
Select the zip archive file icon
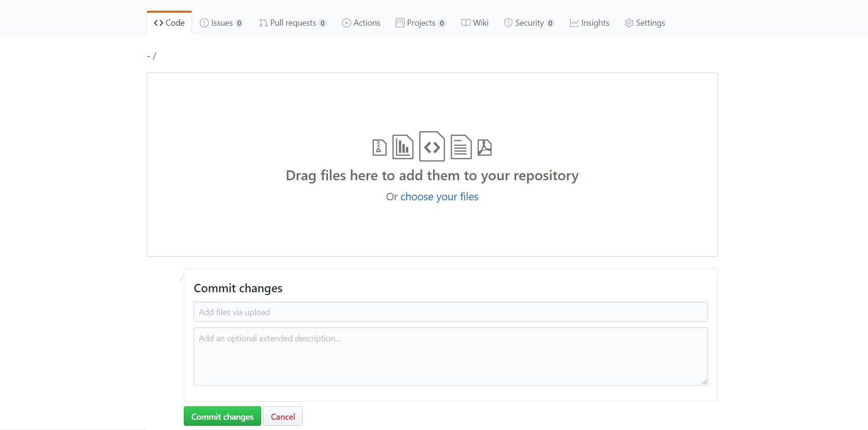(379, 146)
